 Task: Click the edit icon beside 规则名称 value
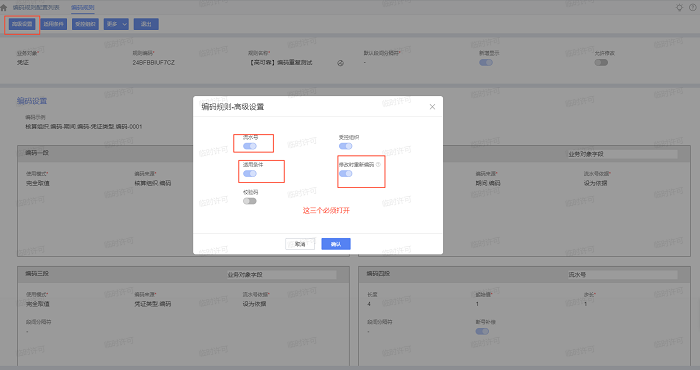[340, 63]
